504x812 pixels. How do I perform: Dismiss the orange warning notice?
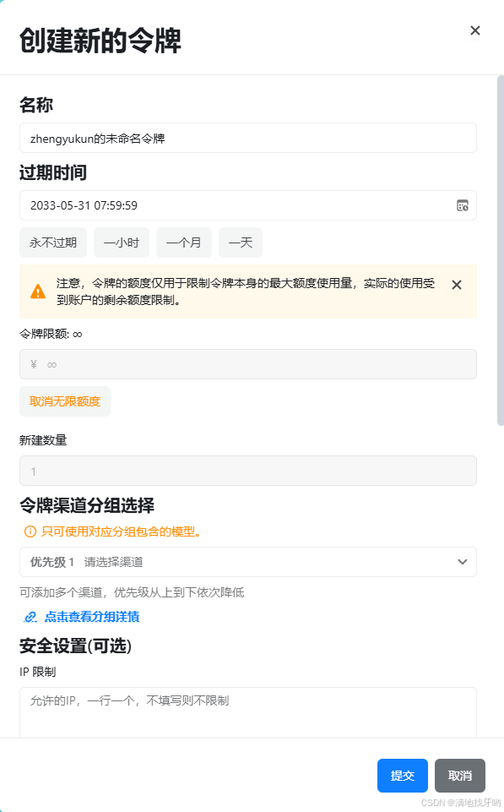457,285
